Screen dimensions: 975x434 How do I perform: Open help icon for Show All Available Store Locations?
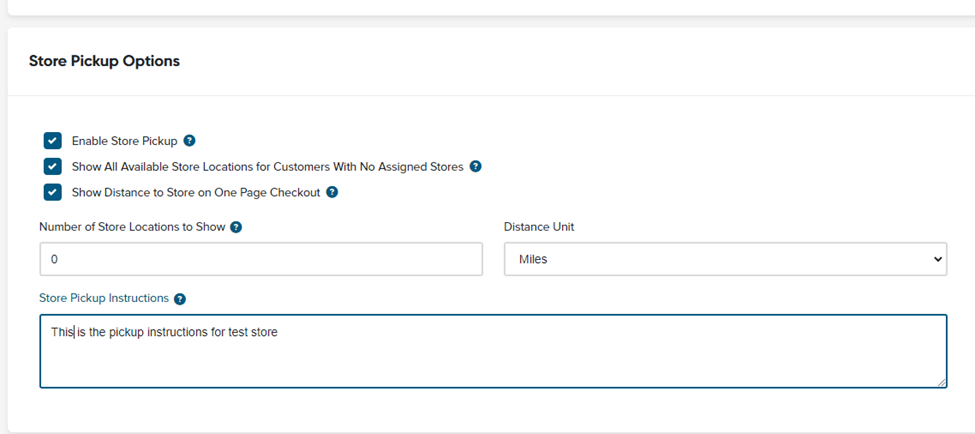click(476, 167)
